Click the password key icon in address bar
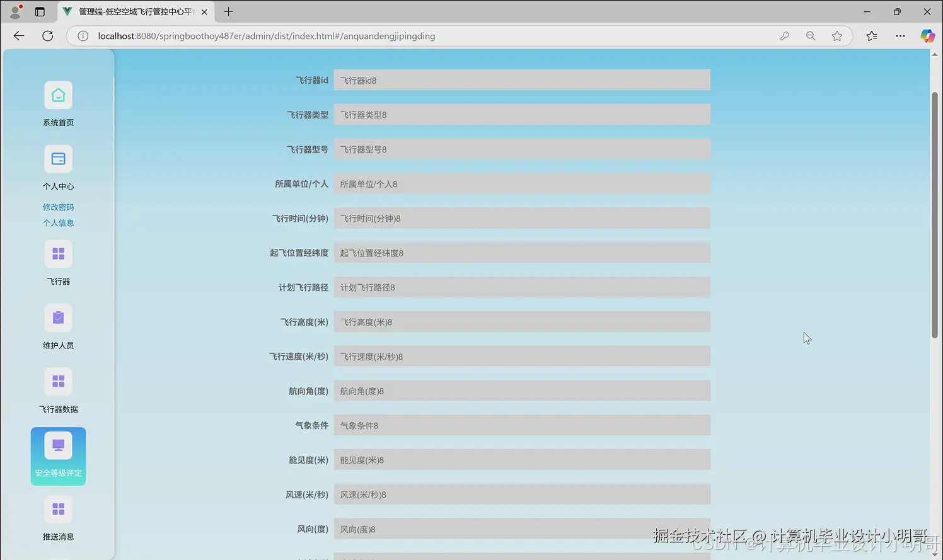943x560 pixels. coord(785,36)
